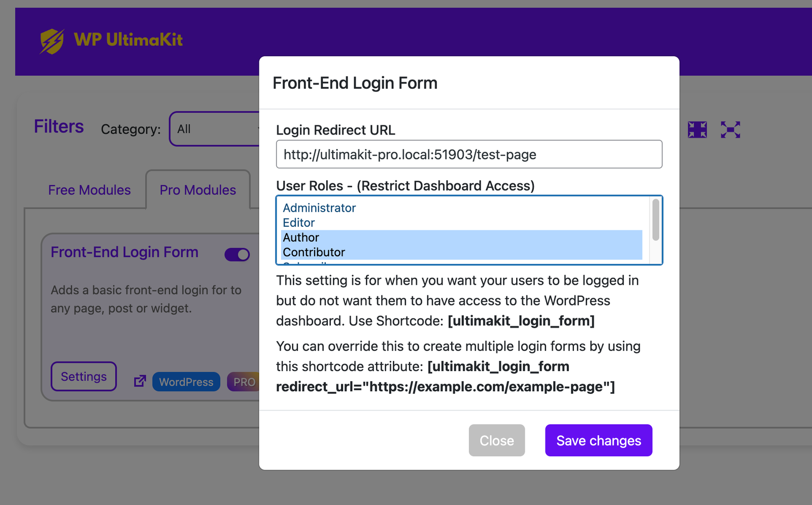Disable the Front-End Login Form toggle
This screenshot has height=505, width=812.
[x=236, y=254]
